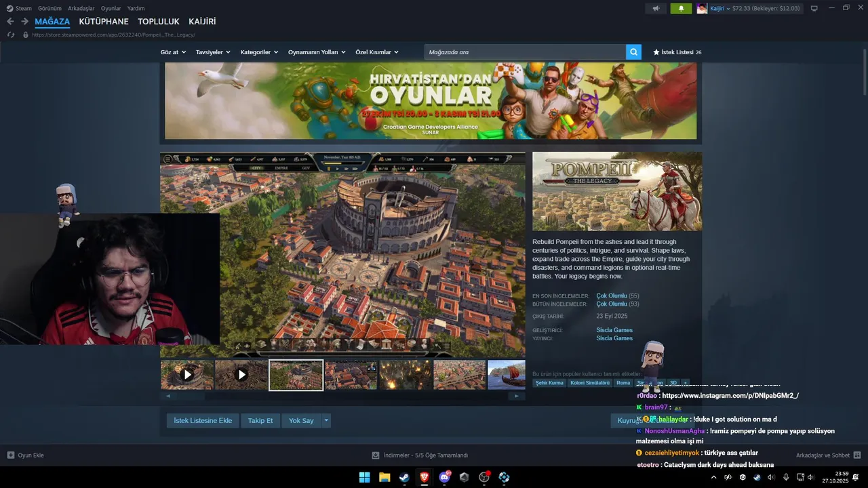The width and height of the screenshot is (868, 488).
Task: Click the İndirmeler downloads icon
Action: tap(376, 455)
